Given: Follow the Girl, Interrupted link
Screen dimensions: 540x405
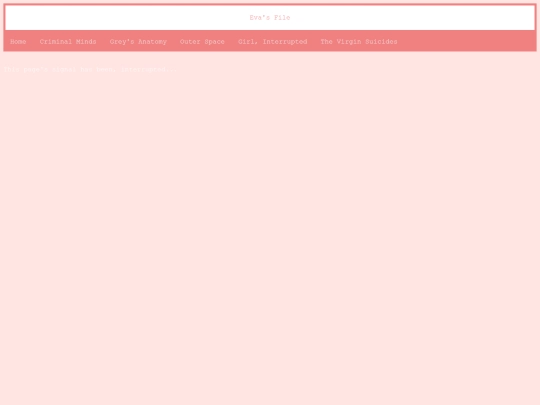Looking at the screenshot, I should click(x=272, y=42).
